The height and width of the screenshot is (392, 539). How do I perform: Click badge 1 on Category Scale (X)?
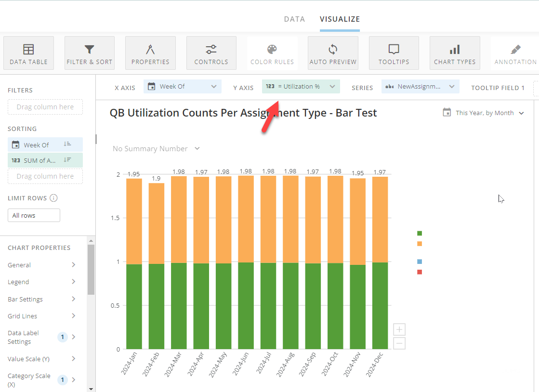click(x=62, y=380)
